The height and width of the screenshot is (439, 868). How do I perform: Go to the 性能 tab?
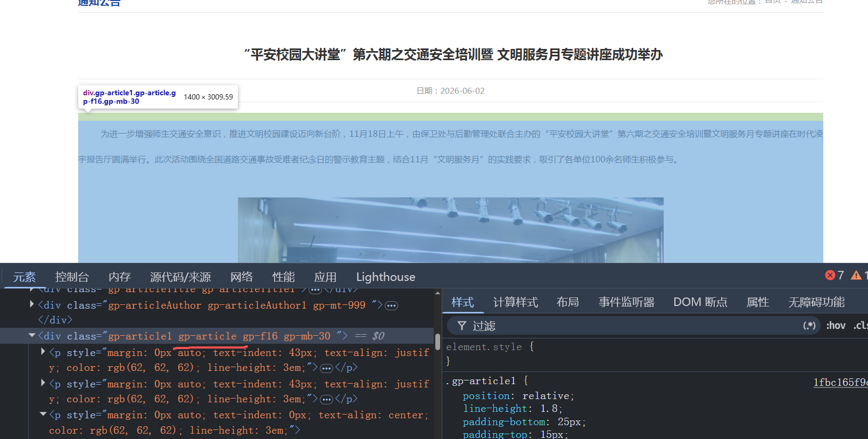[x=284, y=277]
